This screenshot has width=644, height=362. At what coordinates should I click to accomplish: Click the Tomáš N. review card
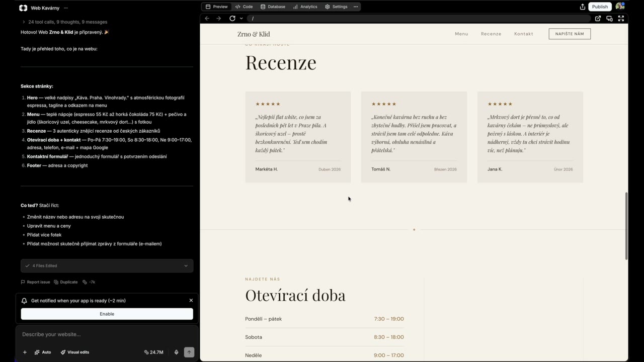(x=414, y=137)
